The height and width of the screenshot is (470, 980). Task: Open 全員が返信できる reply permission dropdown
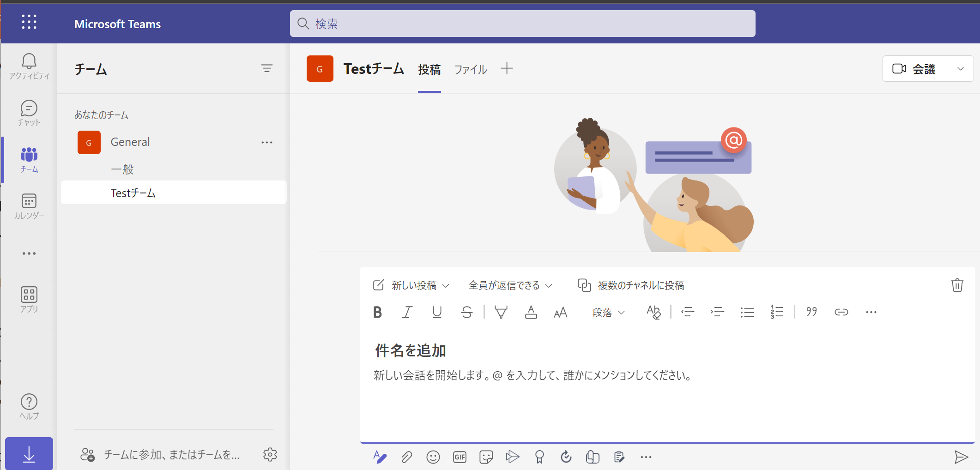510,285
